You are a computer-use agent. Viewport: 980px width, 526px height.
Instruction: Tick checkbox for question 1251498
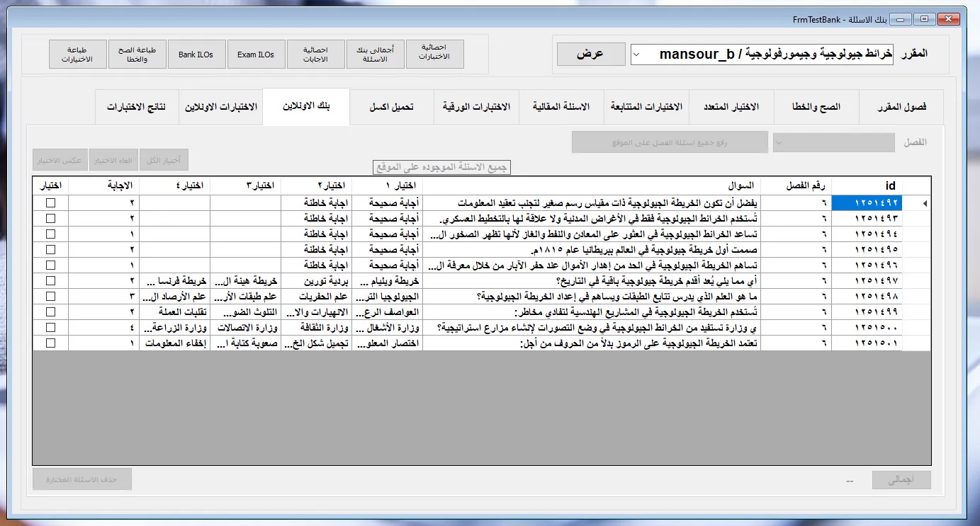click(50, 296)
